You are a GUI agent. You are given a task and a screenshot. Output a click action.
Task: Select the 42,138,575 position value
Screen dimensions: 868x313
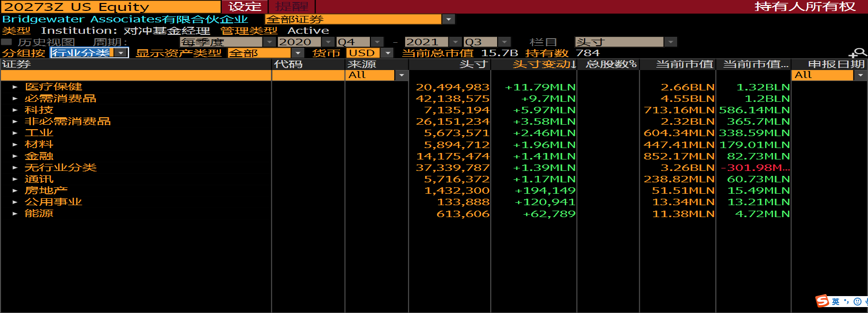click(452, 98)
